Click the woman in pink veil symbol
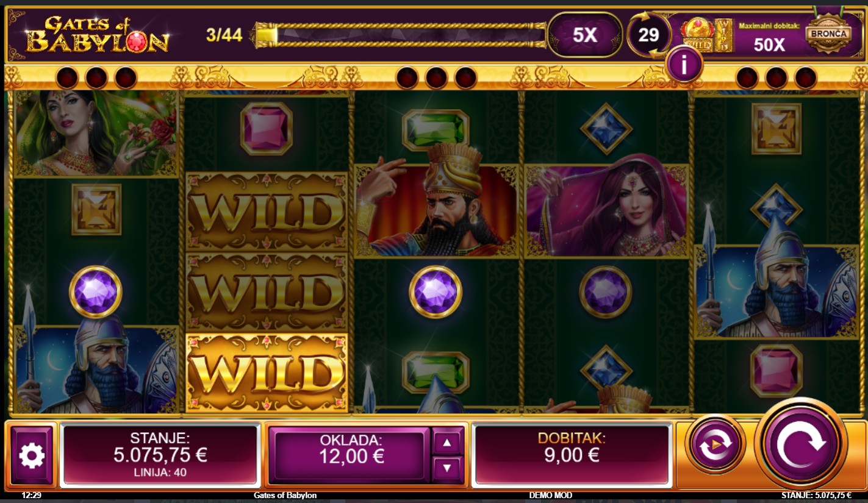Screen dimensions: 868x503 click(x=606, y=211)
